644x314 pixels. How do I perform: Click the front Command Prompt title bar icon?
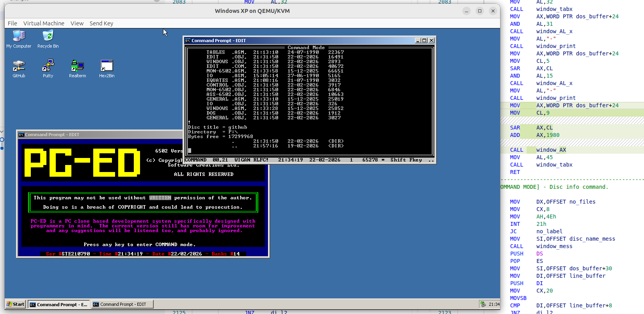click(x=188, y=41)
